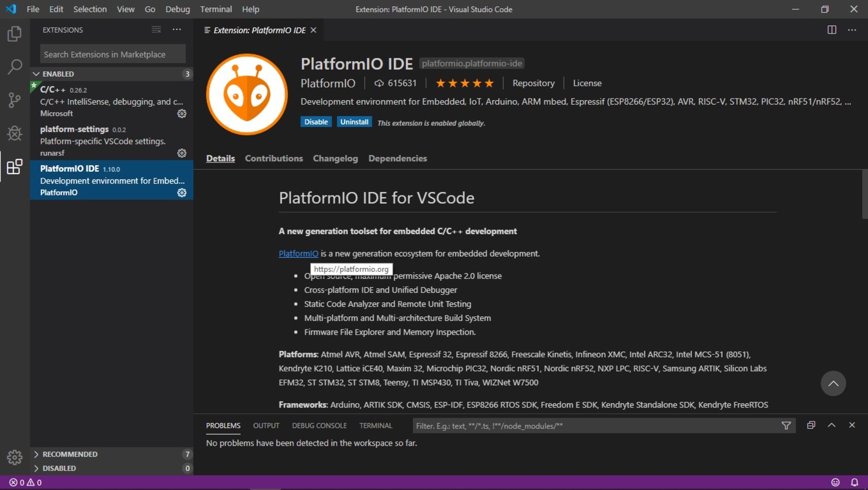Screen dimensions: 868x490
Task: Uninstall the PlatformIO IDE extension
Action: [354, 122]
